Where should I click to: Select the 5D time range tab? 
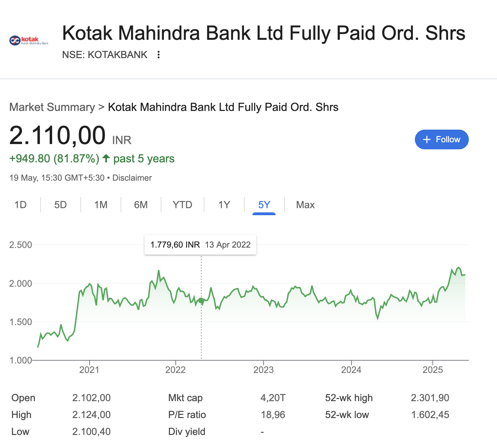coord(61,205)
